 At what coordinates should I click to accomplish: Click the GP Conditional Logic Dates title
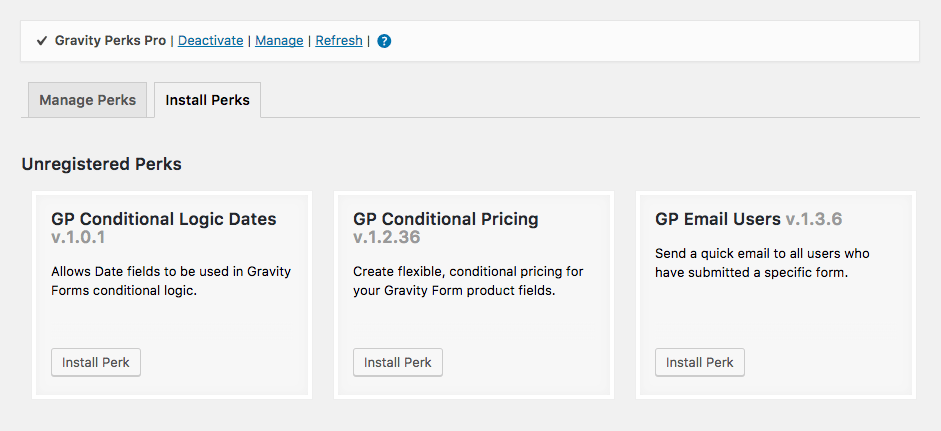[164, 219]
